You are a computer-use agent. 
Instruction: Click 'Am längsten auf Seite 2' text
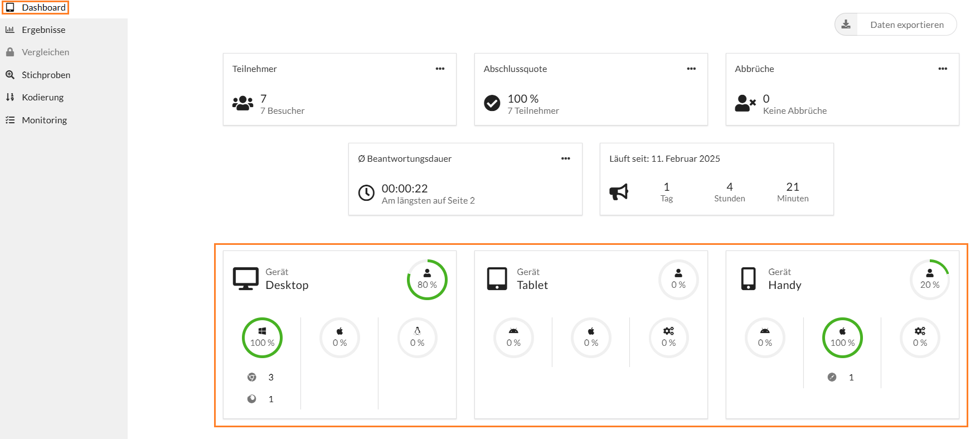pos(428,201)
